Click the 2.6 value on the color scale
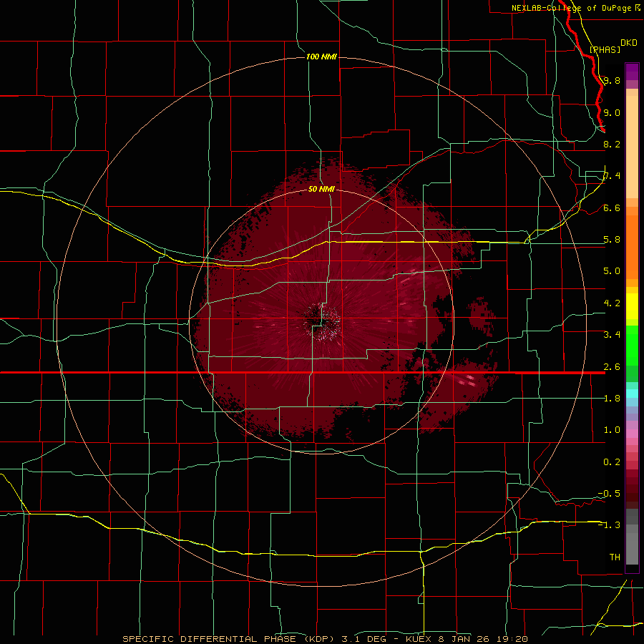The width and height of the screenshot is (644, 644). point(612,366)
